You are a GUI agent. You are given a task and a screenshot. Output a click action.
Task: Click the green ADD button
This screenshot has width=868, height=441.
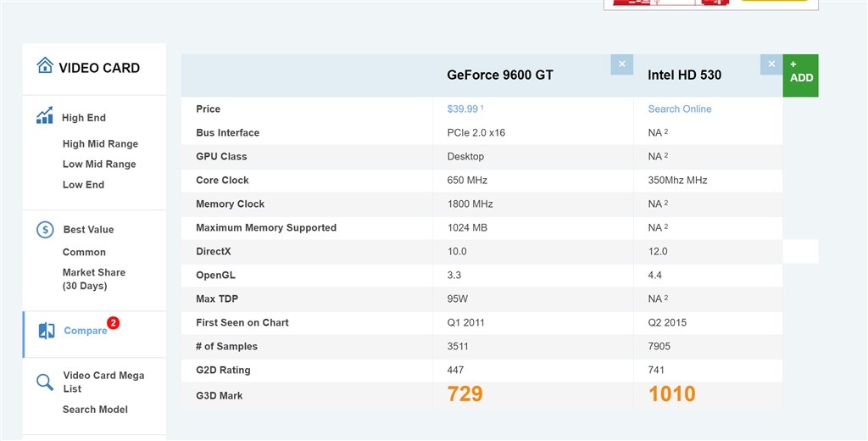tap(800, 75)
